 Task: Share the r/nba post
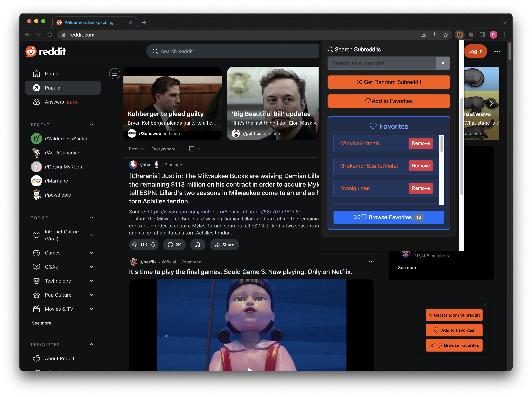(x=224, y=245)
